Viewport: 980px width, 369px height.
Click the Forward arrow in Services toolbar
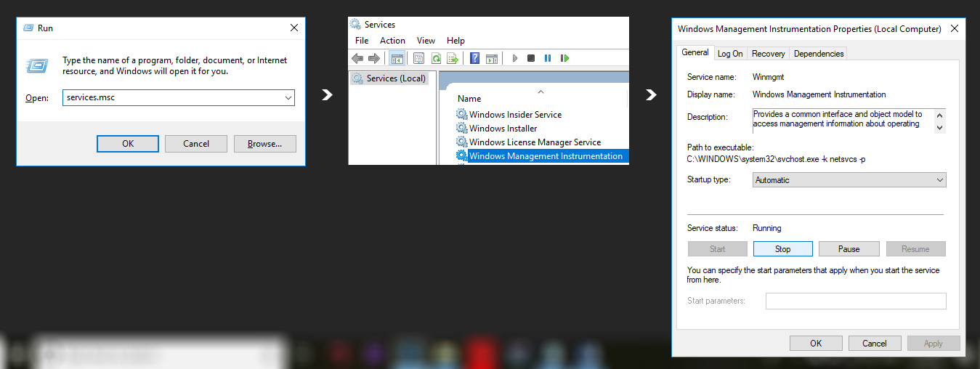(373, 58)
